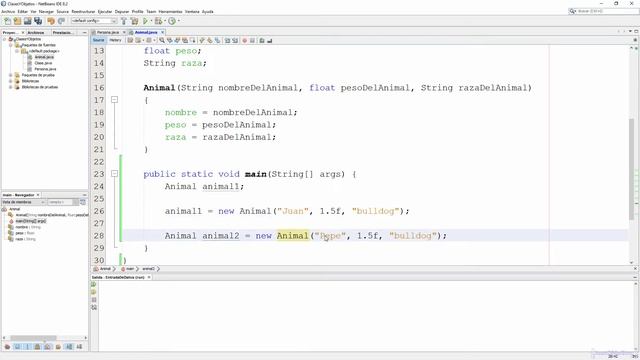The height and width of the screenshot is (360, 640).
Task: Click the Last Edit icon in editor toolbar
Action: click(x=130, y=40)
